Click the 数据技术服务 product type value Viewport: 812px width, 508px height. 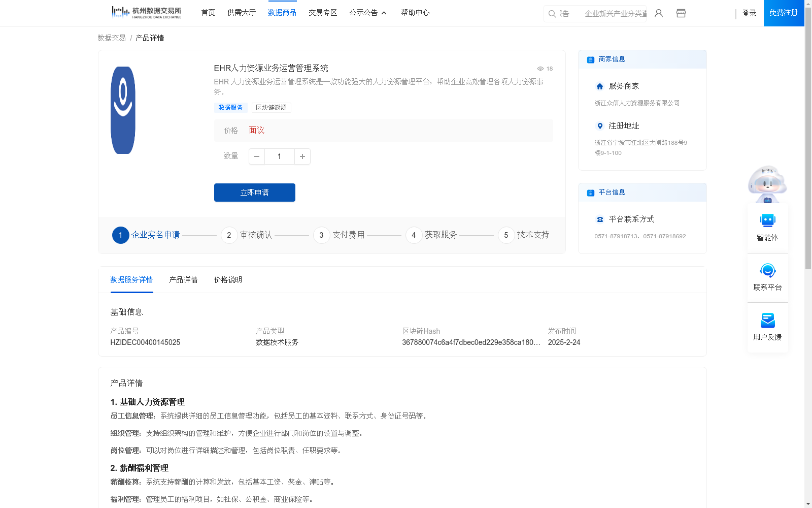coord(277,342)
